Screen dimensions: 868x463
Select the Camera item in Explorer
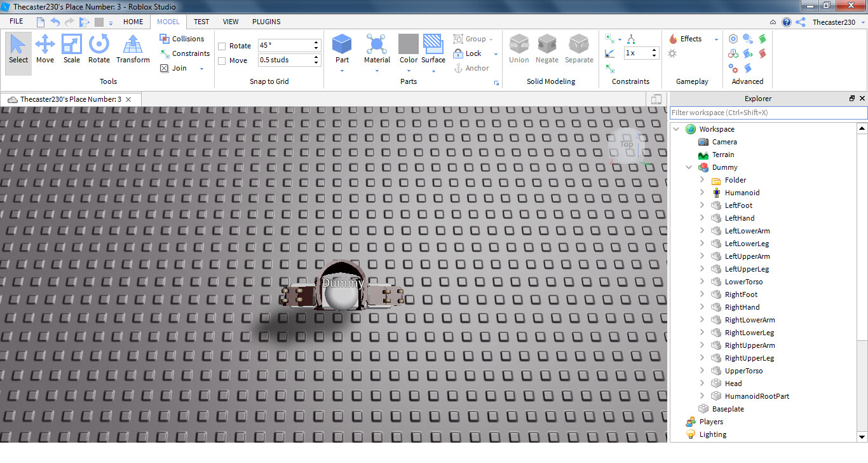pyautogui.click(x=724, y=142)
